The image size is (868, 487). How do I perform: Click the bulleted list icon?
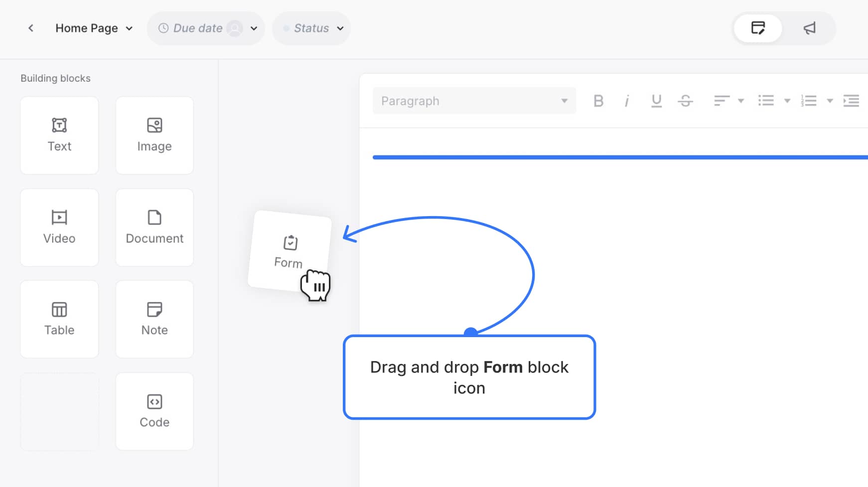point(766,101)
